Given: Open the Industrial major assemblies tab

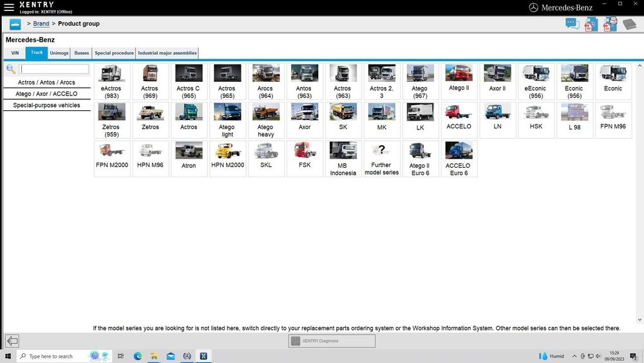Looking at the screenshot, I should coord(167,53).
